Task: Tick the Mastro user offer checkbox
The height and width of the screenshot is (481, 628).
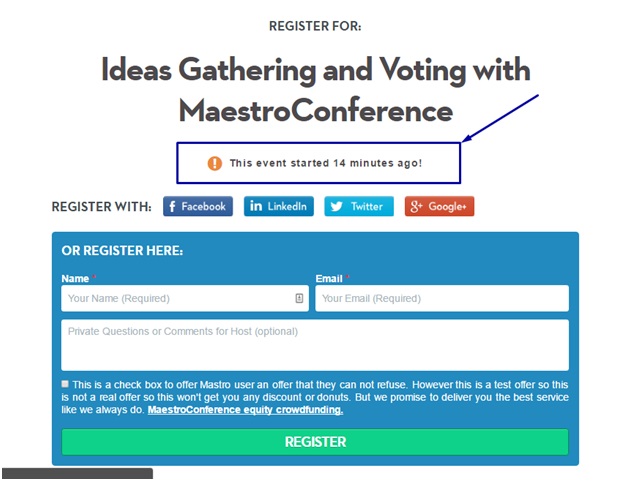Action: click(x=65, y=384)
